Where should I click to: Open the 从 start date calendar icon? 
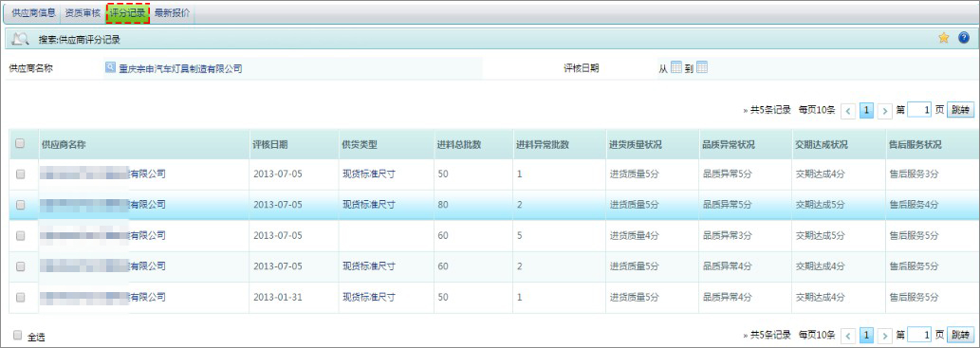(x=676, y=67)
